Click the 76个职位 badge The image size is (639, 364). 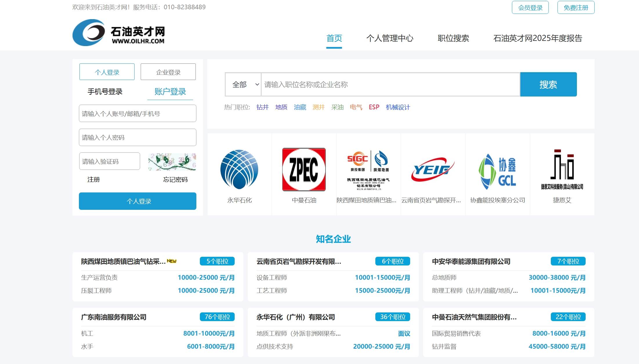click(217, 317)
